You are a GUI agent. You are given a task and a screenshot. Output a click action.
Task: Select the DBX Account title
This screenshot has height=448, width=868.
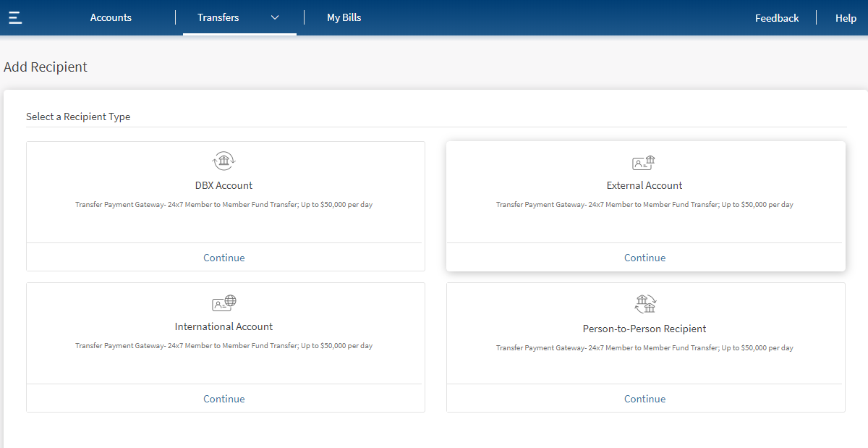tap(224, 185)
